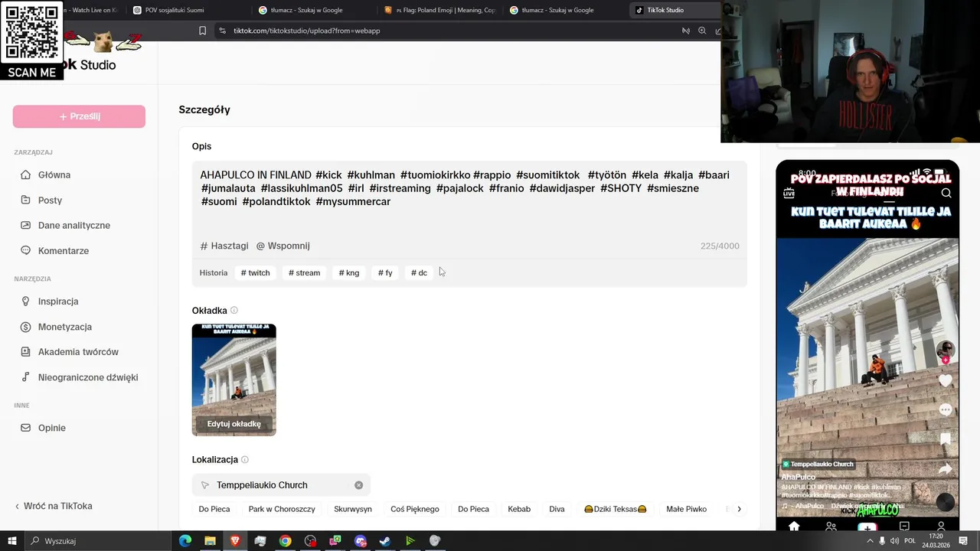Click the music note icon beside Nieograniczone dźwięki
This screenshot has width=980, height=551.
coord(26,377)
